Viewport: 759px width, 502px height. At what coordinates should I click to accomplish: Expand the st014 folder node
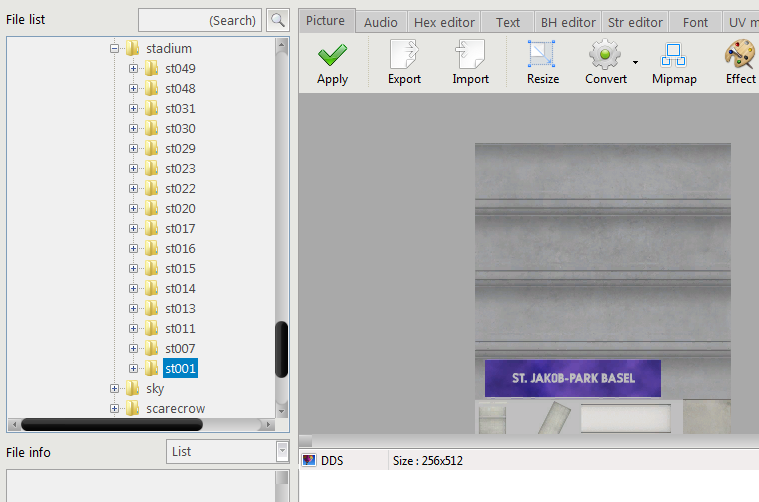(x=133, y=289)
